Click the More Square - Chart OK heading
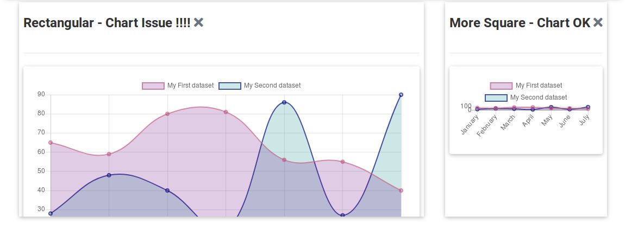 coord(520,23)
